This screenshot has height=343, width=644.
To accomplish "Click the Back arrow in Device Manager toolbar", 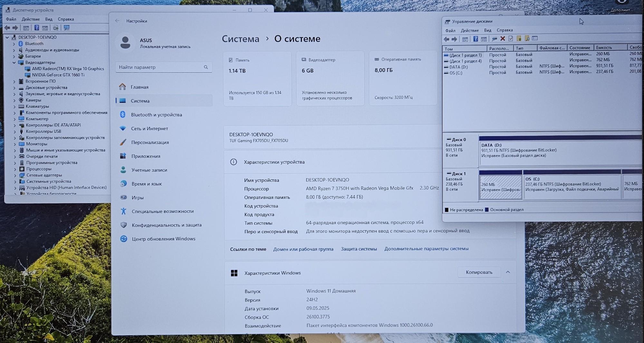I will click(x=7, y=28).
